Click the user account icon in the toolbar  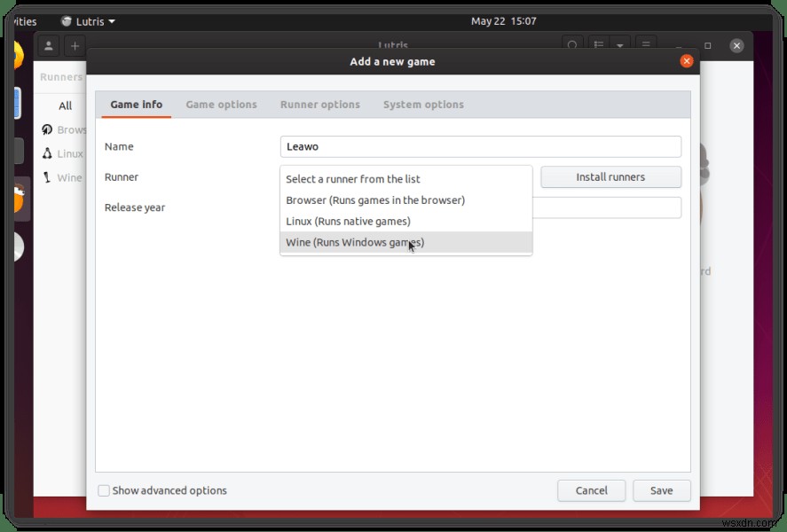(48, 45)
